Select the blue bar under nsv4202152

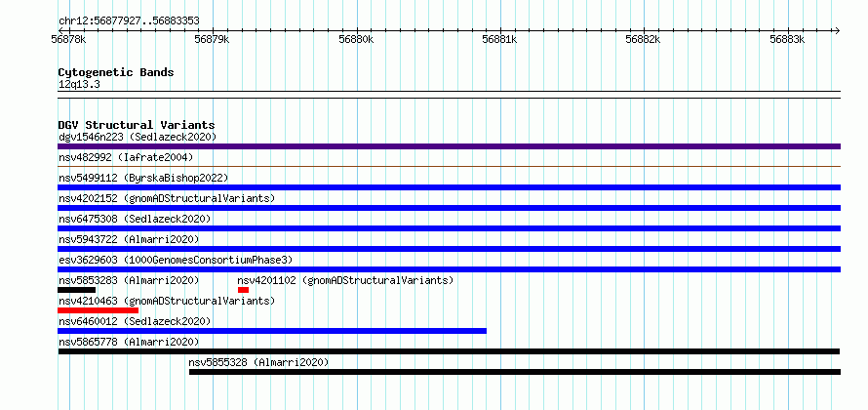449,208
